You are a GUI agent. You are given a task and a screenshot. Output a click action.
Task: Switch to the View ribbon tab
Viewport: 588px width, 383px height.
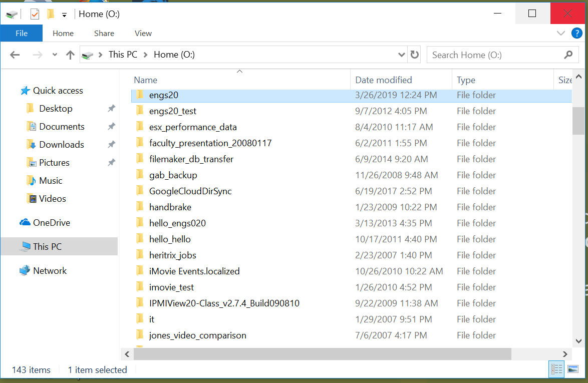pyautogui.click(x=143, y=34)
